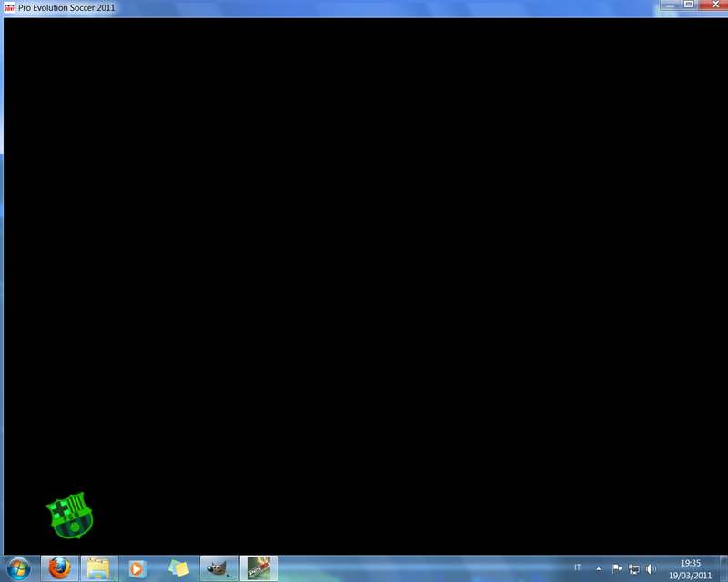
Task: Open Action Center flag in system tray
Action: tap(617, 568)
